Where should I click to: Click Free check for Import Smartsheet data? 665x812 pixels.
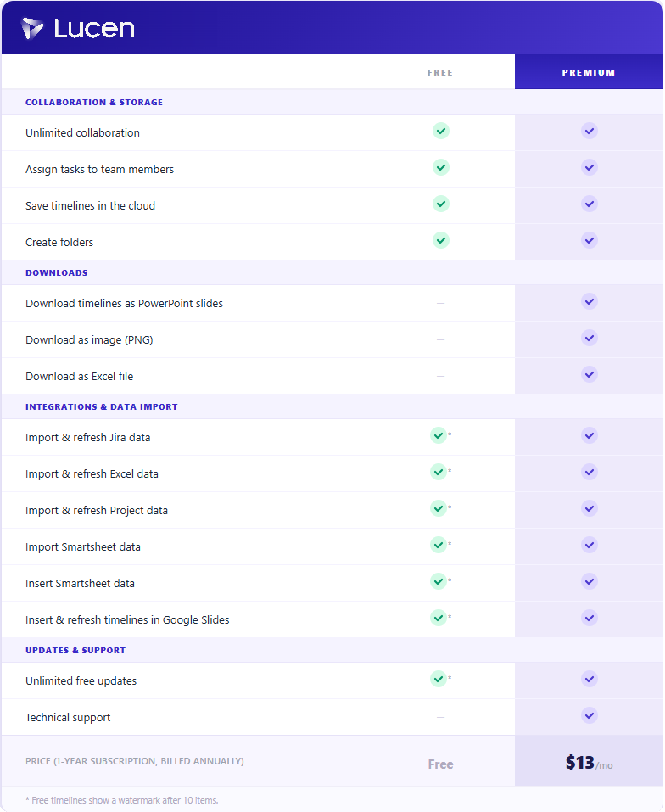tap(439, 545)
